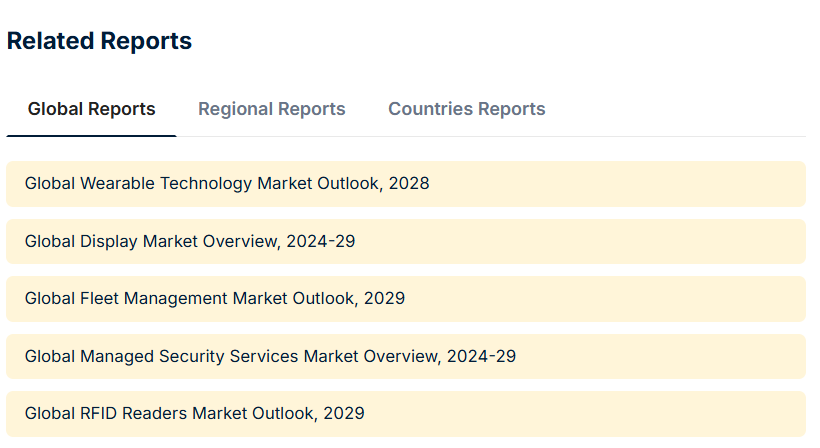The image size is (820, 448).
Task: Open the Countries Reports tab
Action: 466,109
